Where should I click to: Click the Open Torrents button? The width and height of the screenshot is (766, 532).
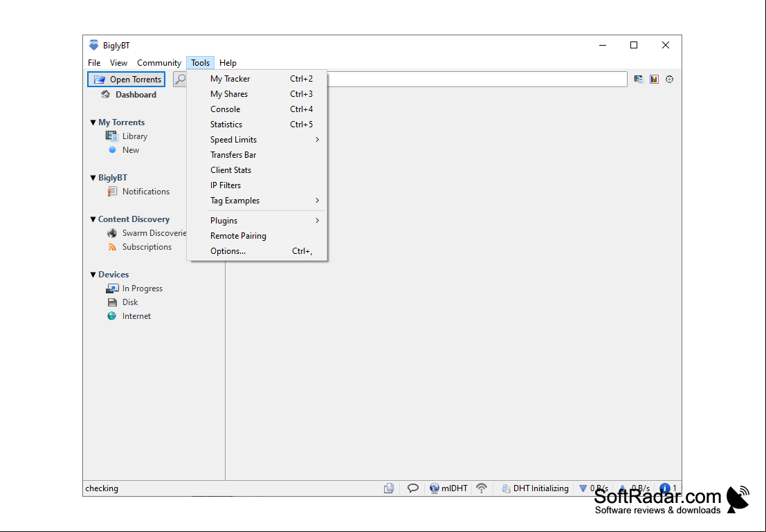[x=127, y=79]
